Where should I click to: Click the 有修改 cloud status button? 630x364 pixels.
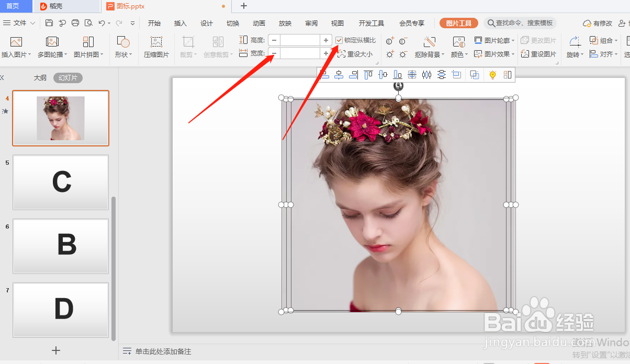(598, 24)
